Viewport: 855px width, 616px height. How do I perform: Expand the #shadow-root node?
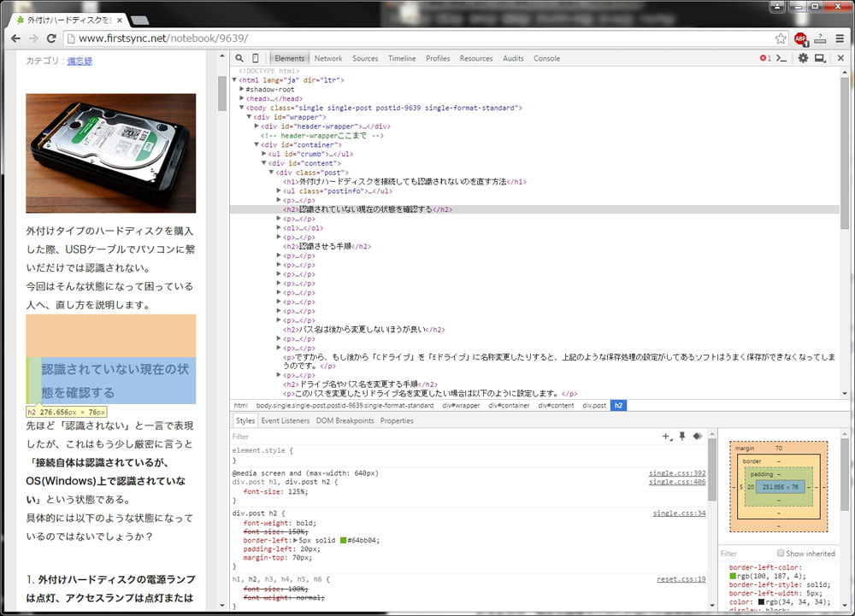pos(242,90)
